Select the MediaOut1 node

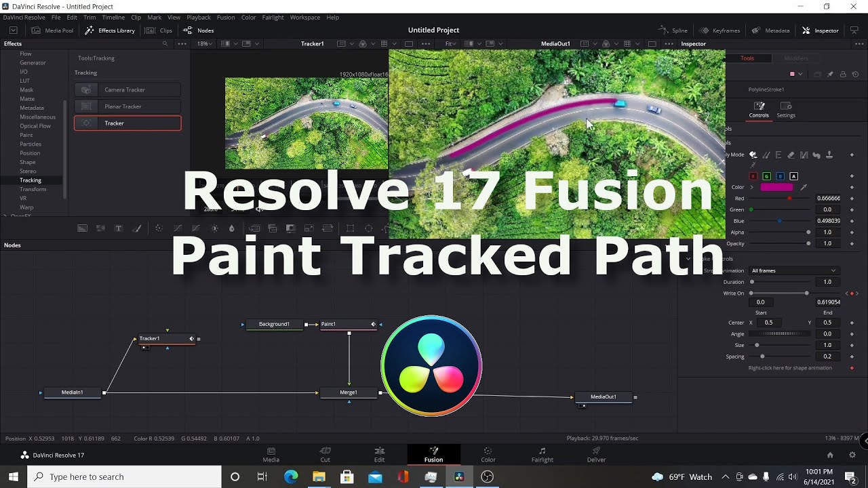[604, 397]
